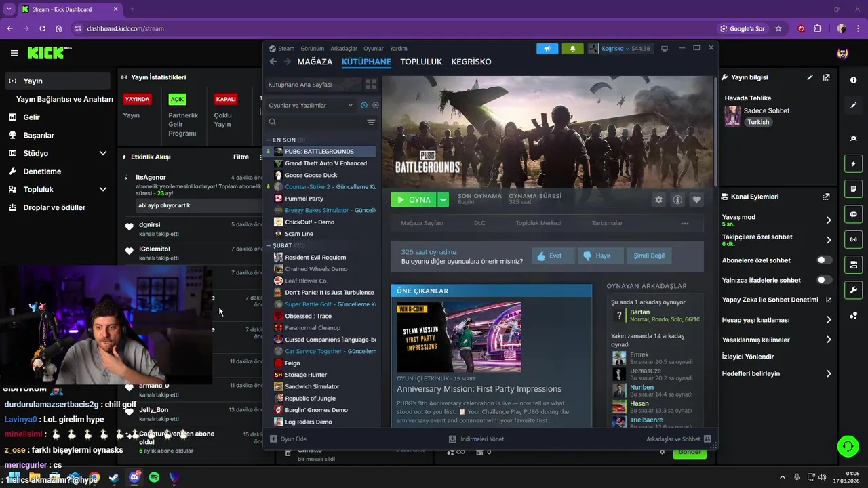
Task: Open Topluluk Merkezi game tab
Action: pos(538,223)
